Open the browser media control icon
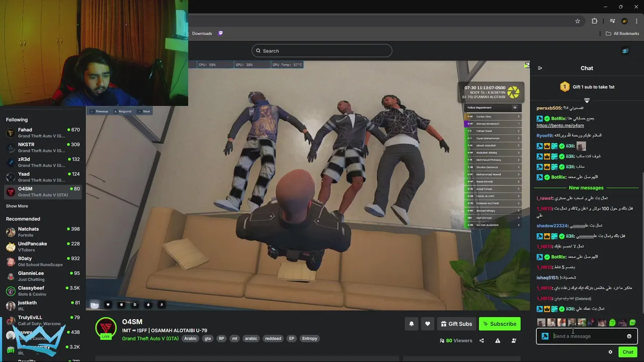Image resolution: width=644 pixels, height=362 pixels. point(612,21)
